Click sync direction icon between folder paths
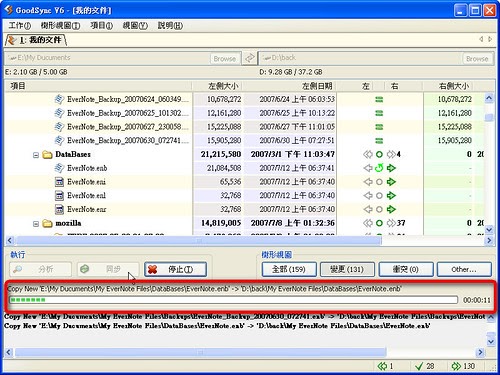500x375 pixels. (x=249, y=58)
